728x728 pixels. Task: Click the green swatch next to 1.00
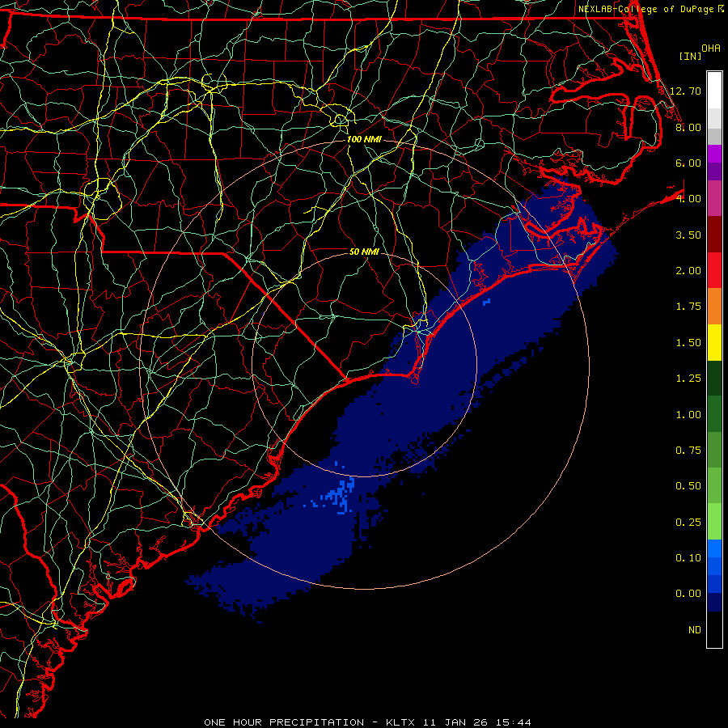click(714, 414)
